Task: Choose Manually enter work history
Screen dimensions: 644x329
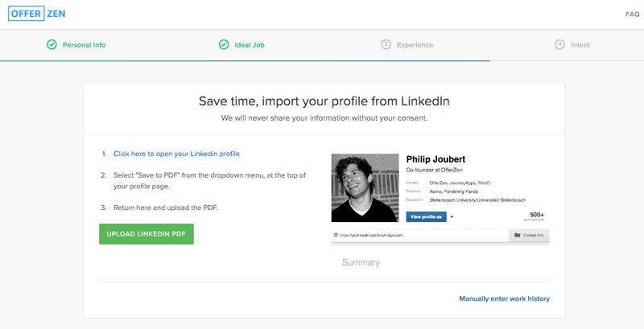Action: (504, 298)
